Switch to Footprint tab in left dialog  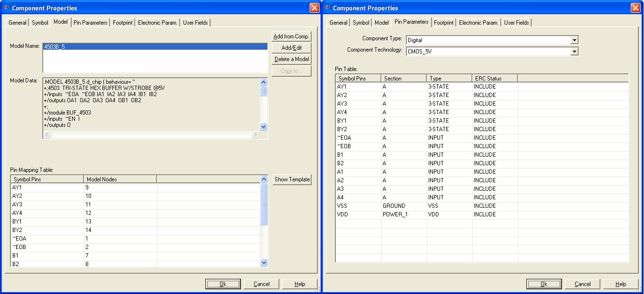point(122,23)
